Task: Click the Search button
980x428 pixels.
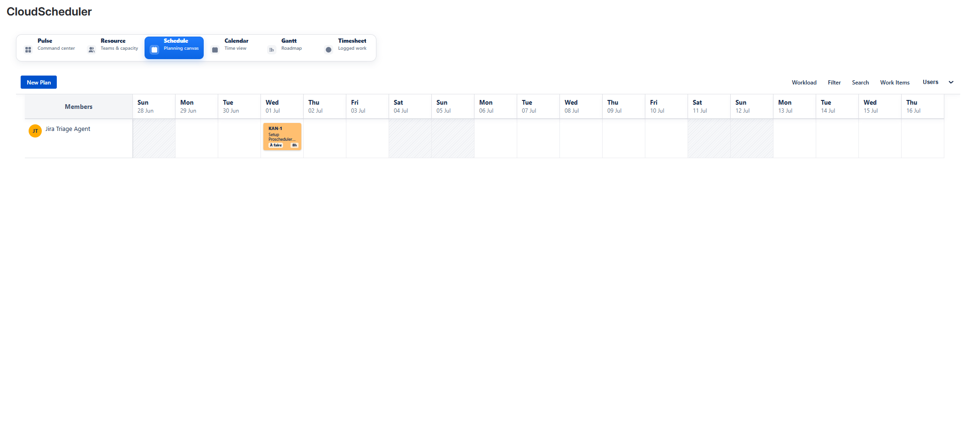Action: pos(860,83)
